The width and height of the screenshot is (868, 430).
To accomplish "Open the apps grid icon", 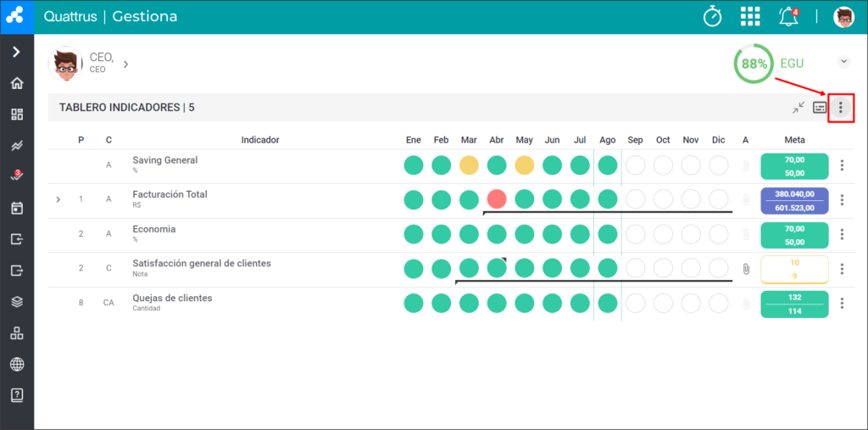I will point(750,17).
